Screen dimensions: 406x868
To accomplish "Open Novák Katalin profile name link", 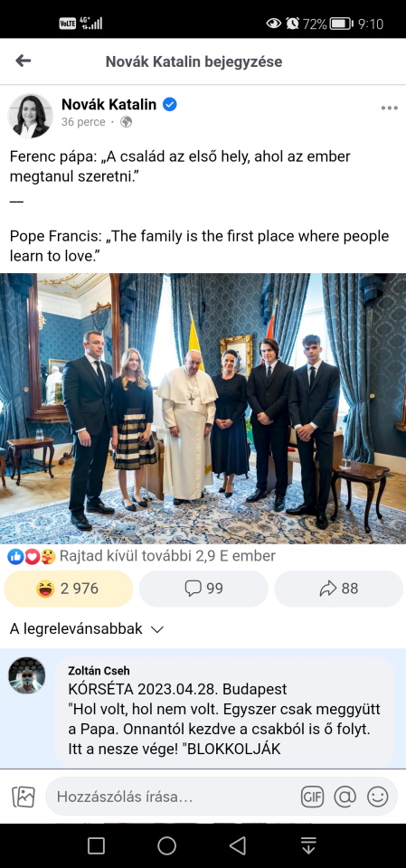I will [x=109, y=104].
